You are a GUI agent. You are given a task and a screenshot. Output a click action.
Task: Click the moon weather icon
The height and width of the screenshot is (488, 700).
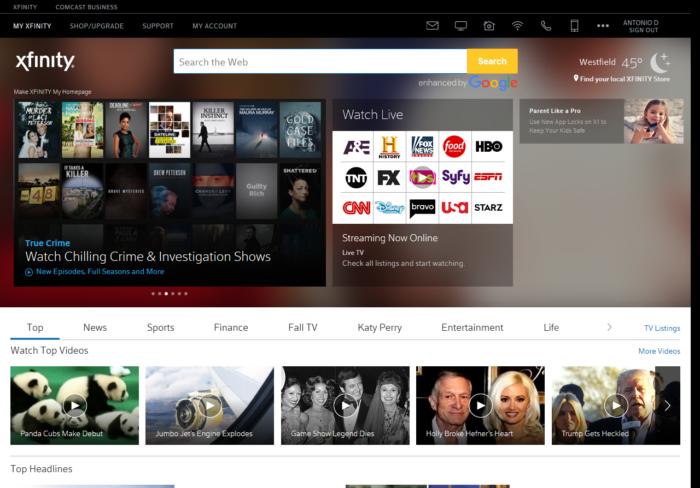pyautogui.click(x=660, y=62)
